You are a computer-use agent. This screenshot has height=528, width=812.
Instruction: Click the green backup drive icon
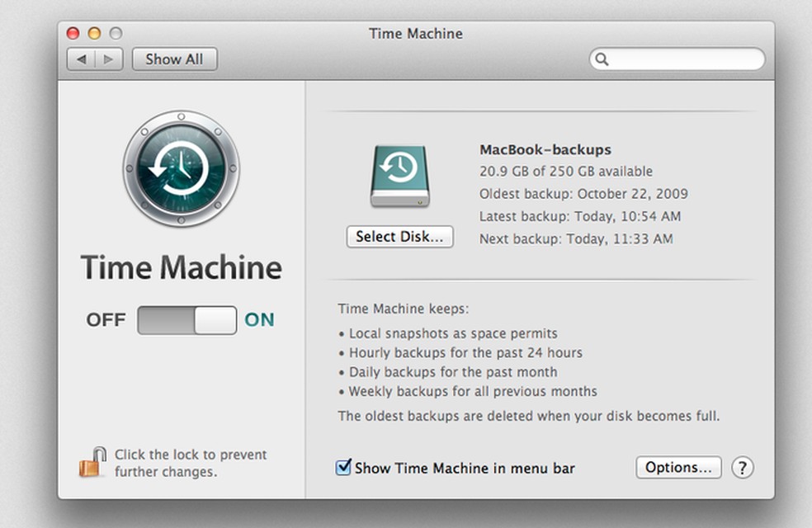[399, 175]
